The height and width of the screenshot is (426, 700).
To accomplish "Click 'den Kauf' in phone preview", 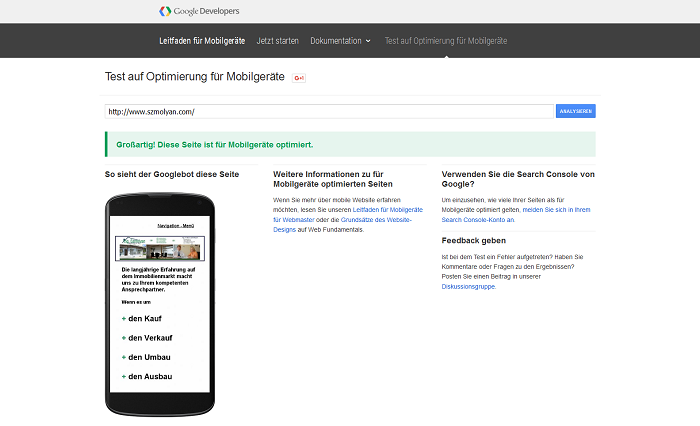I will 145,318.
